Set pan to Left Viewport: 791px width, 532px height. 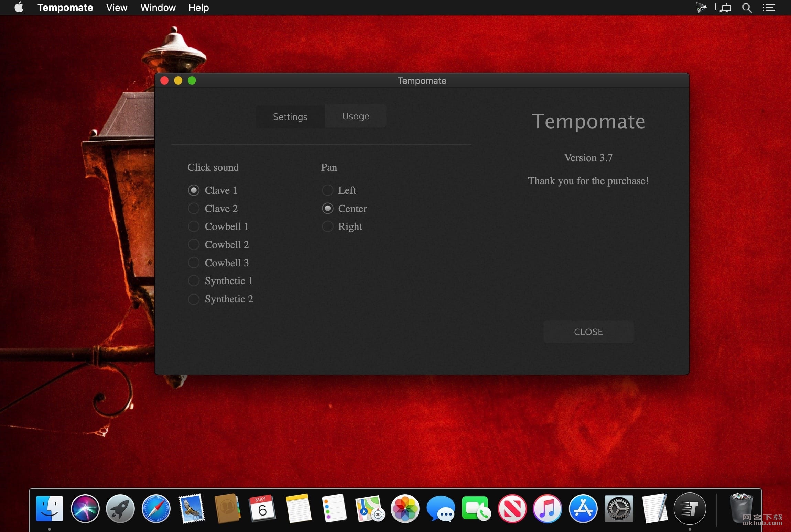(x=339, y=190)
